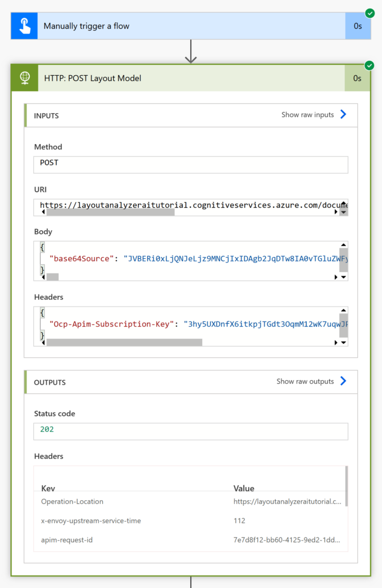Viewport: 382px width, 588px height.
Task: Click Show raw inputs link
Action: (x=307, y=115)
